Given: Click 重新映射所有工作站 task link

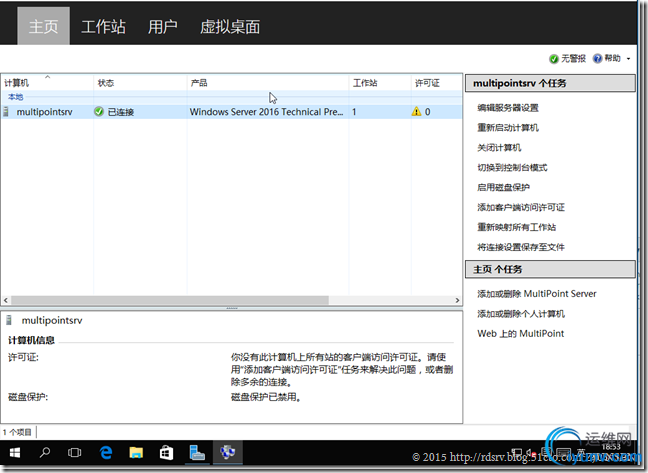Looking at the screenshot, I should pyautogui.click(x=517, y=227).
